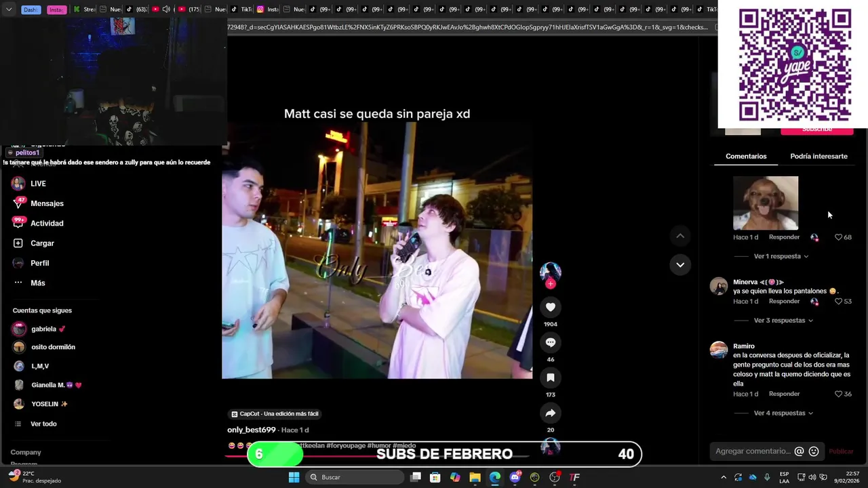Viewport: 868px width, 488px height.
Task: Open CapCut - Una edición más fácil
Action: point(275,413)
